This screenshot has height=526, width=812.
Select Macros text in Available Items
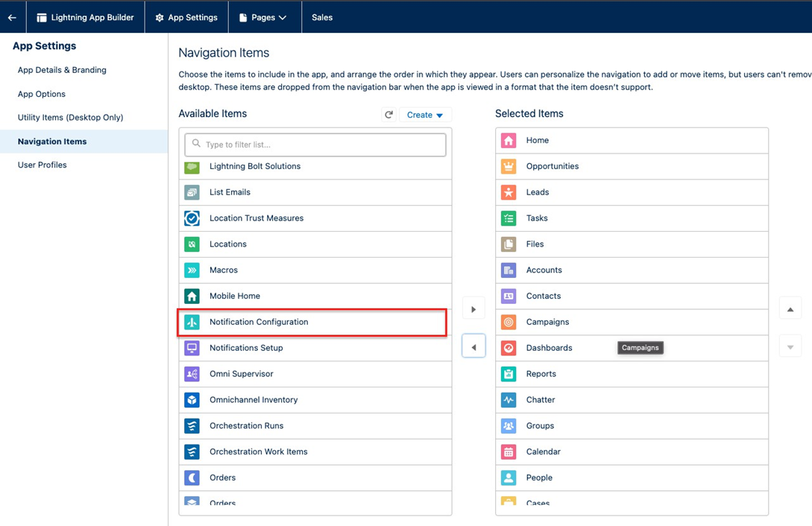coord(223,270)
